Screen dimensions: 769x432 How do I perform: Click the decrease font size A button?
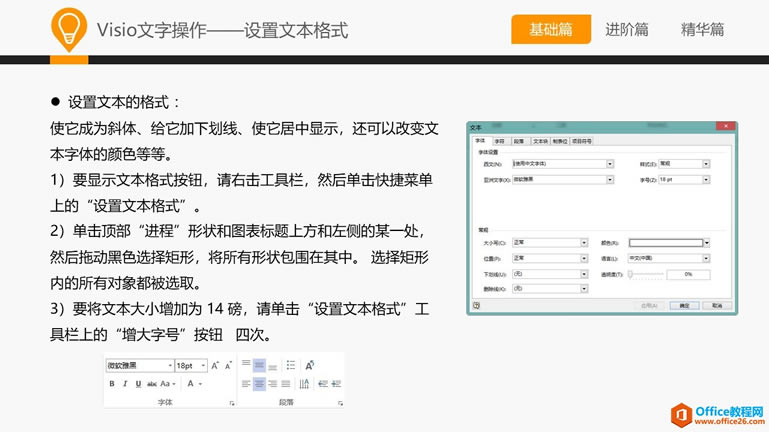pyautogui.click(x=228, y=365)
